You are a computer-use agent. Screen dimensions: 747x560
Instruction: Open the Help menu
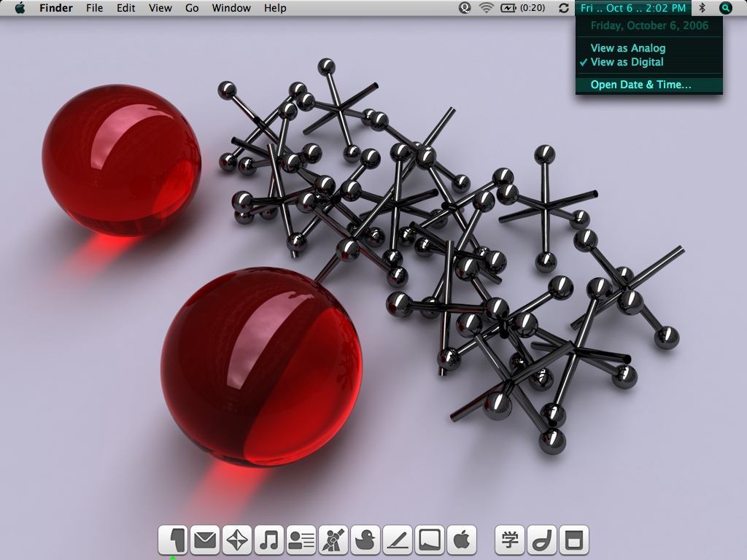click(275, 8)
